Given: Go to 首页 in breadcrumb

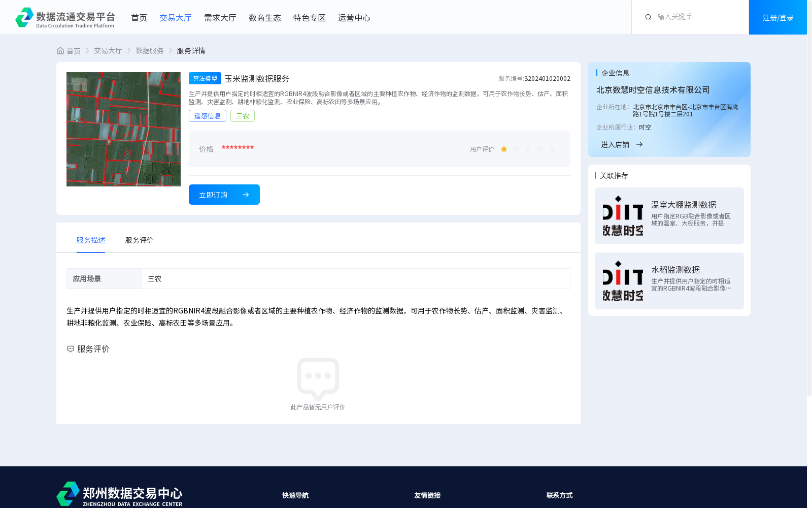Looking at the screenshot, I should [x=74, y=51].
